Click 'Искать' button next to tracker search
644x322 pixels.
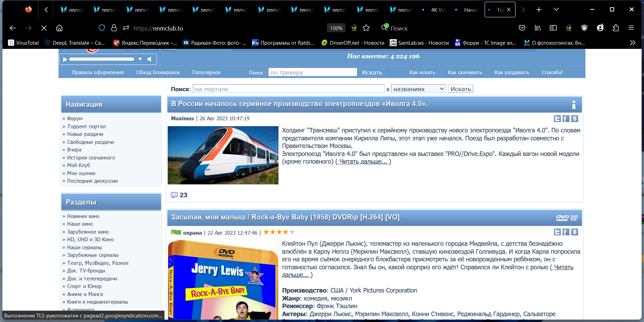pyautogui.click(x=372, y=72)
